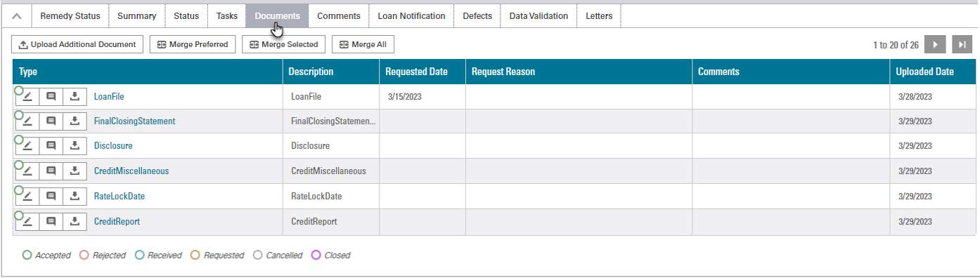Image resolution: width=980 pixels, height=278 pixels.
Task: Switch to the Remedy Status tab
Action: [70, 16]
